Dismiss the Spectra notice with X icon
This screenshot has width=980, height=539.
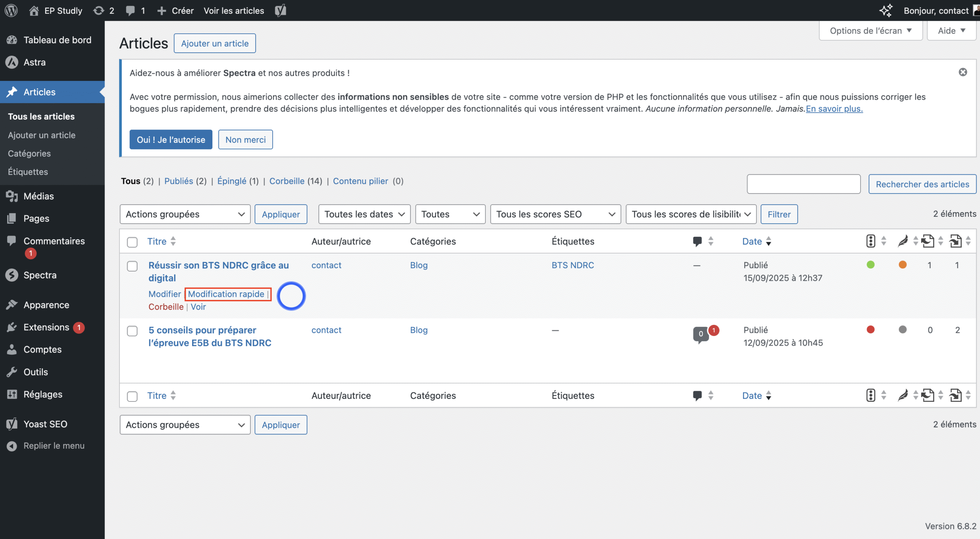coord(963,72)
